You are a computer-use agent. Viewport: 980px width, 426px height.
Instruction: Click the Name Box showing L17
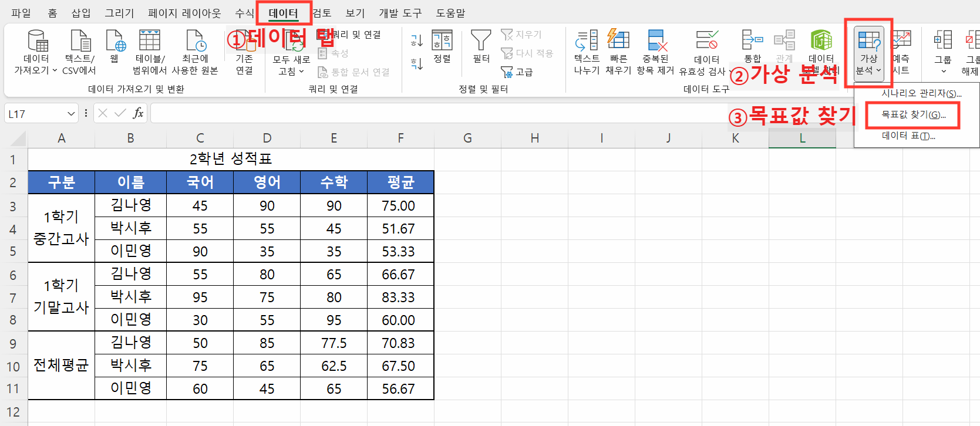click(x=35, y=114)
